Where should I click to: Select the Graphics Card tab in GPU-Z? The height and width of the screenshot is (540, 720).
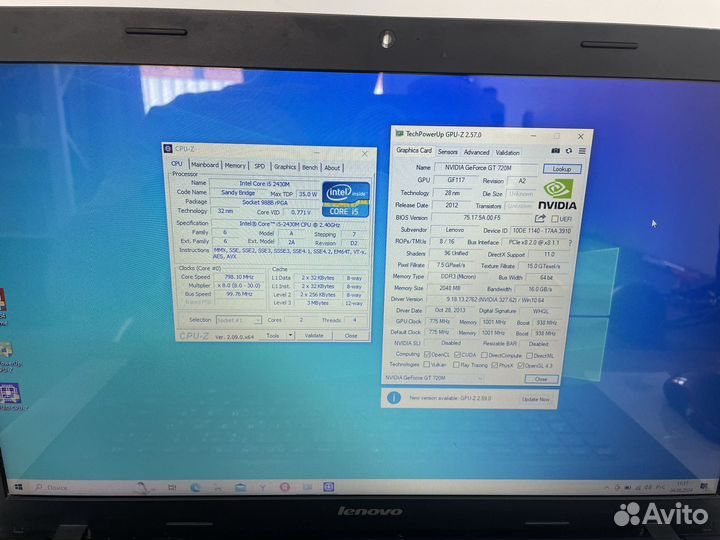point(414,150)
